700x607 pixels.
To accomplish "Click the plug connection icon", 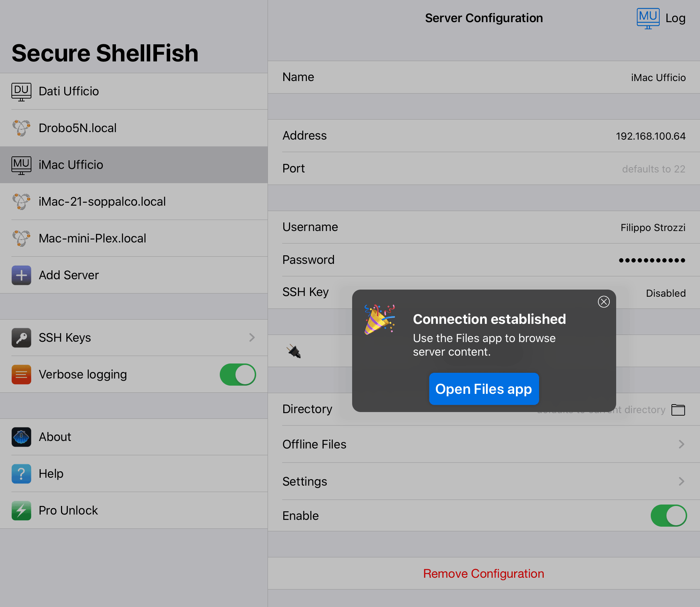I will click(x=294, y=351).
